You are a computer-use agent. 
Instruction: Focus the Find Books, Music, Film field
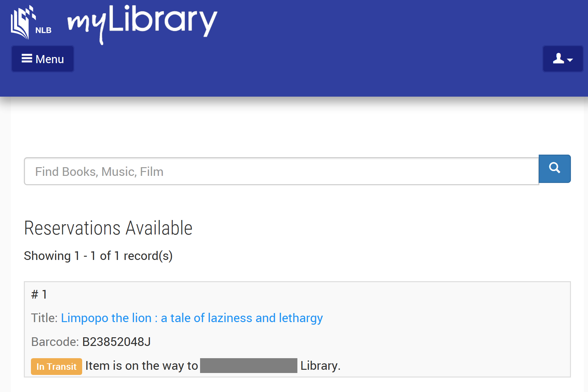point(281,171)
